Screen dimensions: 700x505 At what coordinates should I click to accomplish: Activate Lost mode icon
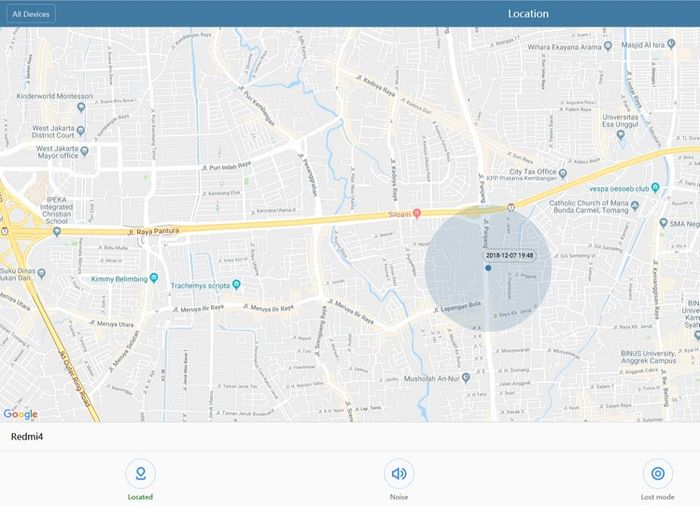pyautogui.click(x=658, y=473)
